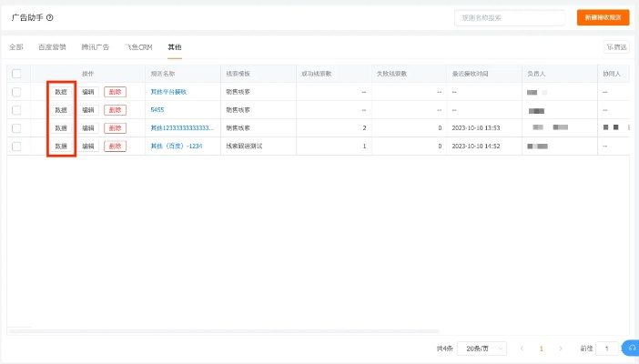
Task: Click 数据 for rule 其他平台接收
Action: 61,92
